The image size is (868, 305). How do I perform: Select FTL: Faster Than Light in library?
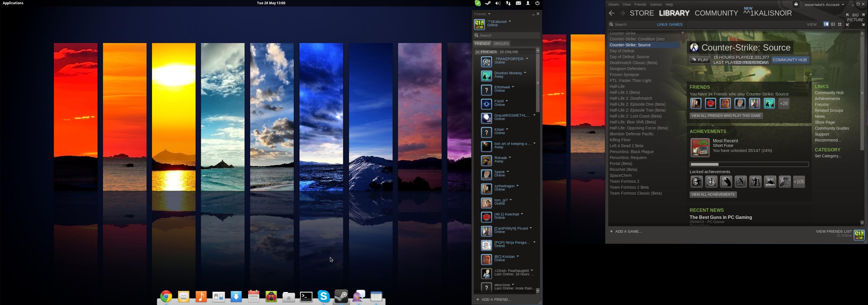pos(630,81)
